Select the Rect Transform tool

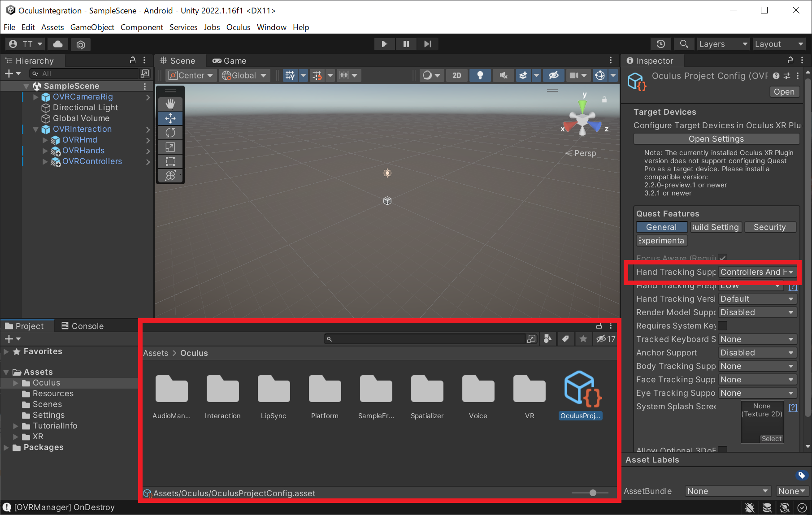pos(170,161)
